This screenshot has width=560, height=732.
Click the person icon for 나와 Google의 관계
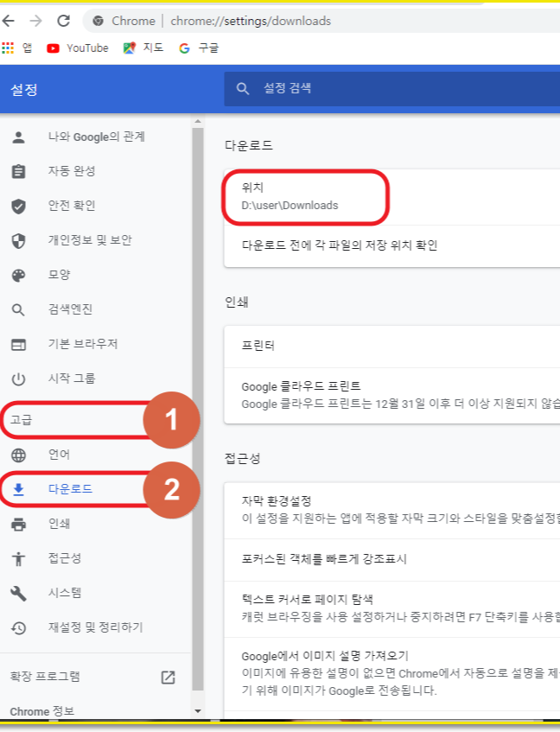[x=19, y=137]
